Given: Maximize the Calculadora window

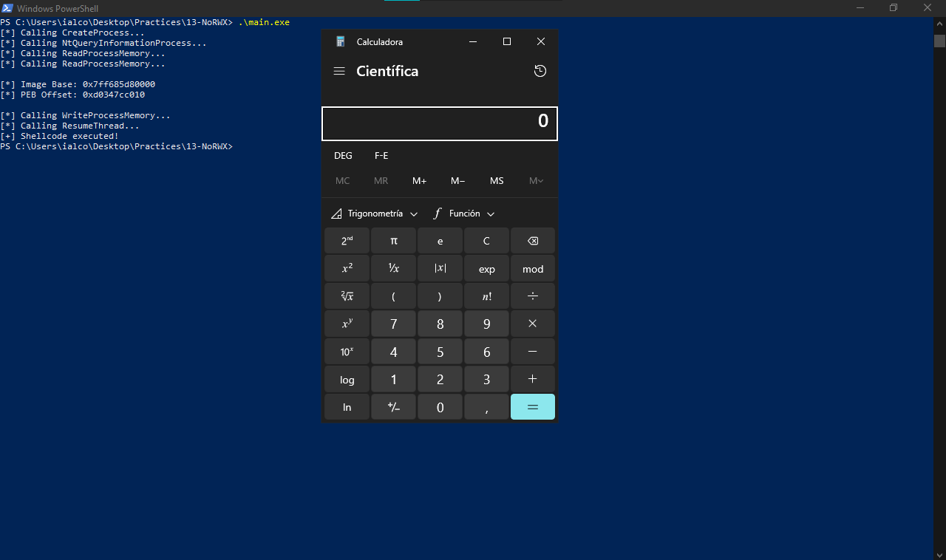Looking at the screenshot, I should 507,42.
